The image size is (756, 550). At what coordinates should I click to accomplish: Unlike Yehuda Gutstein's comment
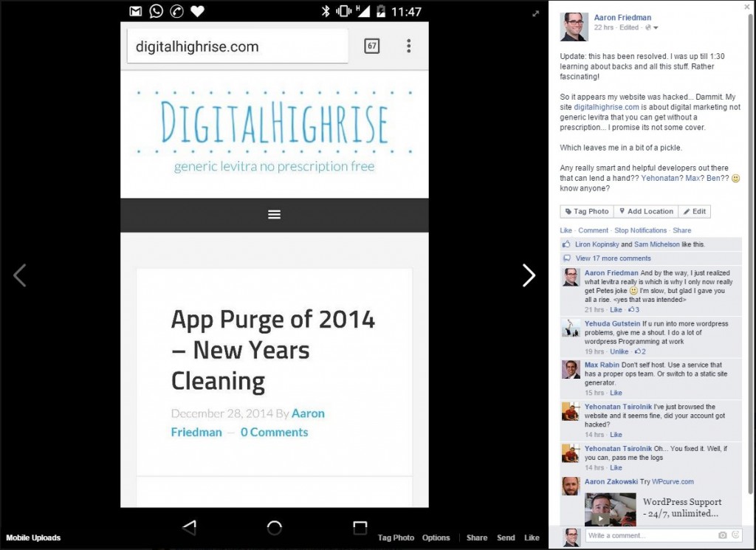[619, 351]
